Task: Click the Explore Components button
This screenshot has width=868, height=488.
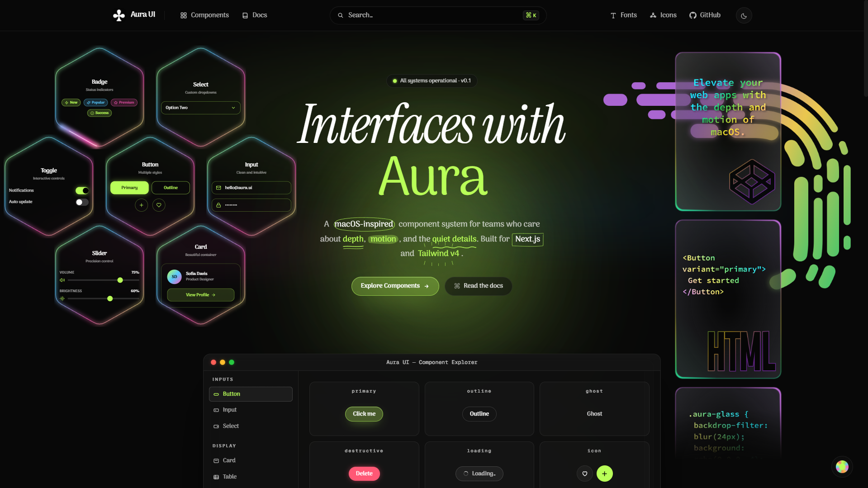Action: [395, 286]
